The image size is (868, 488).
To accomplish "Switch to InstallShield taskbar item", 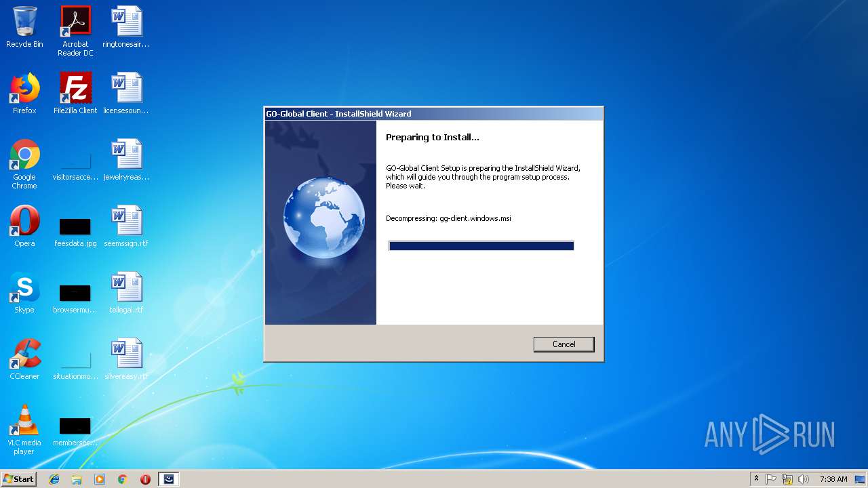I will 169,479.
